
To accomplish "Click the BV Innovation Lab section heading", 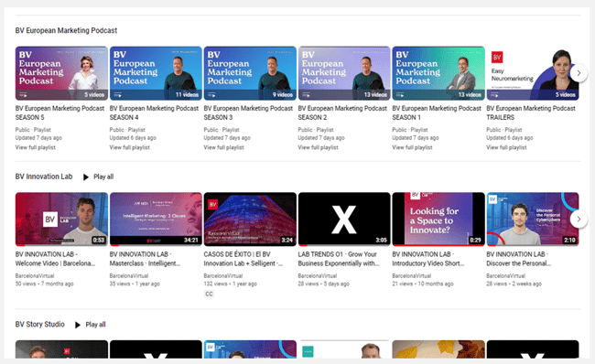I will pos(44,177).
